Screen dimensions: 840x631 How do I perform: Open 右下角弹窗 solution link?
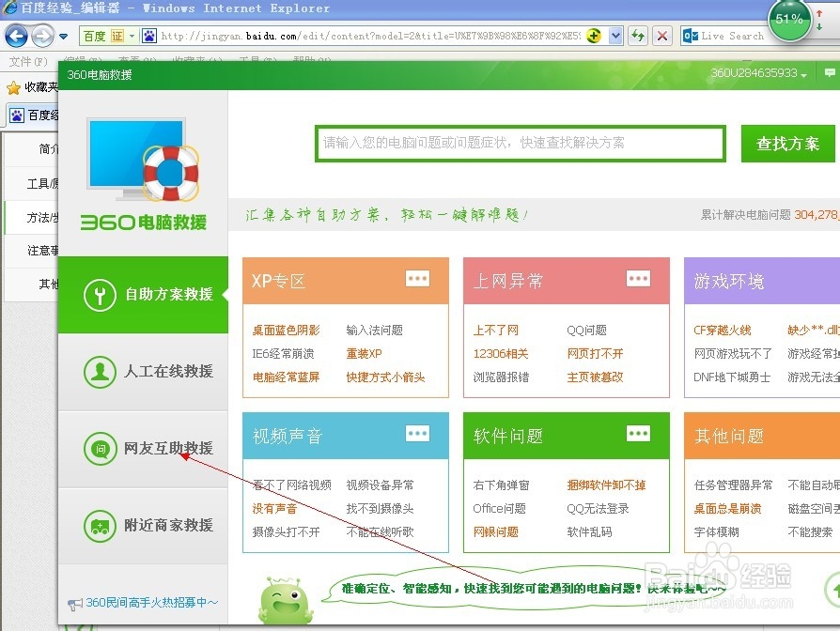click(x=502, y=485)
